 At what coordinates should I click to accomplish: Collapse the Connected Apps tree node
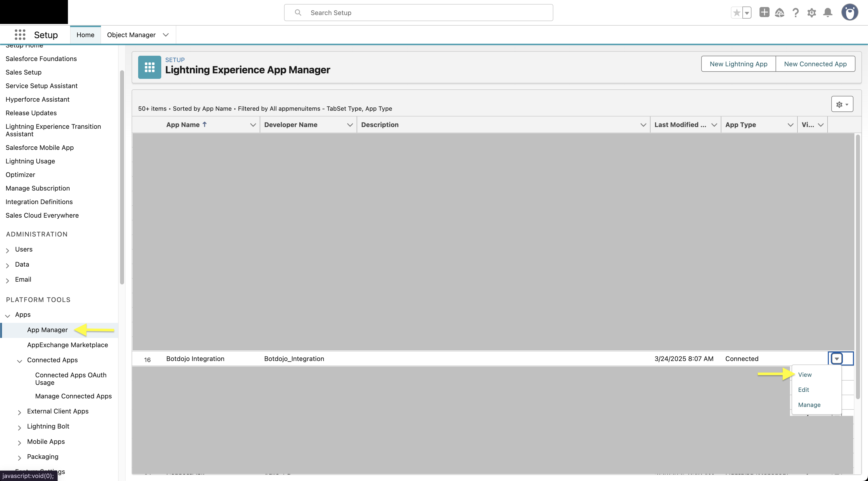(x=20, y=361)
